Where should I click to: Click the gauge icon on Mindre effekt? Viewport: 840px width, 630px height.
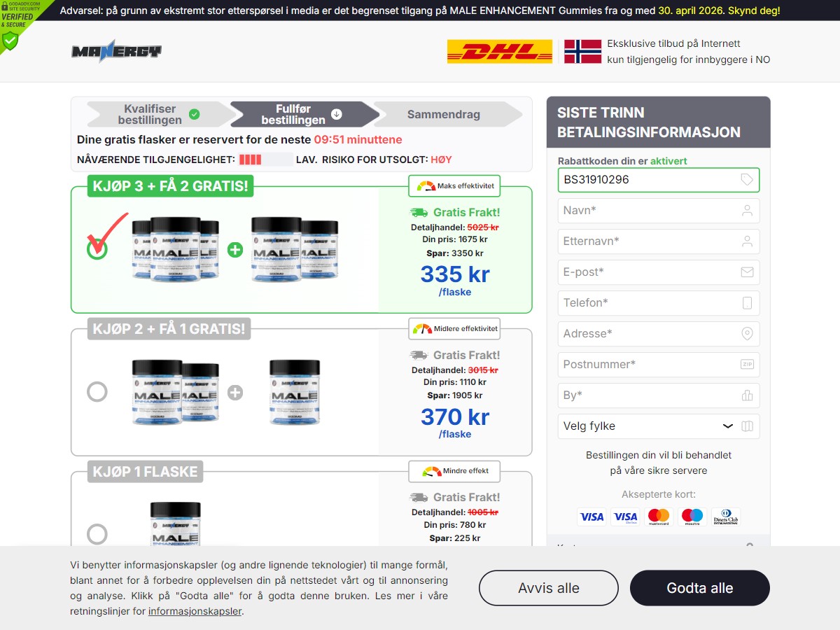432,471
